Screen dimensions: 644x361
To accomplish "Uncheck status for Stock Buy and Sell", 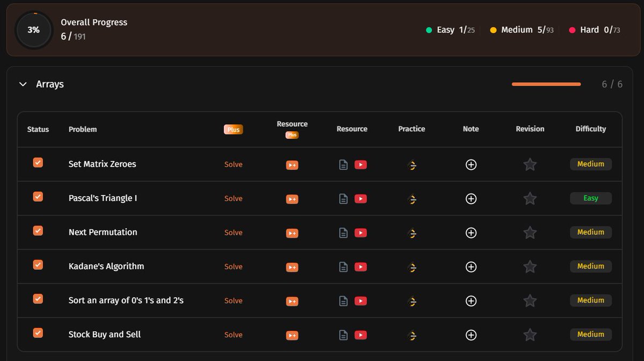I will (x=38, y=333).
